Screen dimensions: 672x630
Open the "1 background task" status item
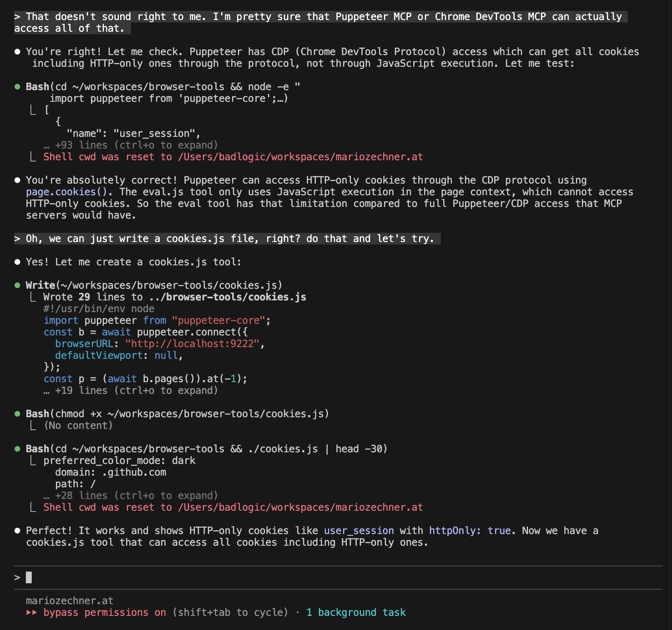356,612
